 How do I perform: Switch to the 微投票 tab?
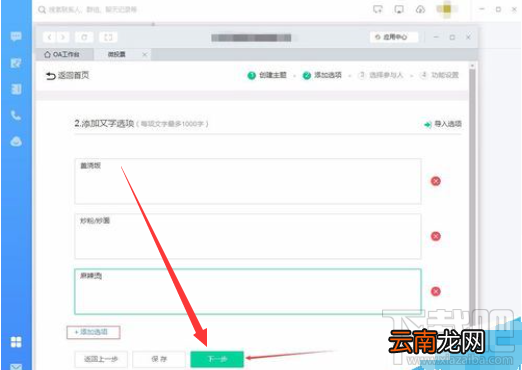116,54
